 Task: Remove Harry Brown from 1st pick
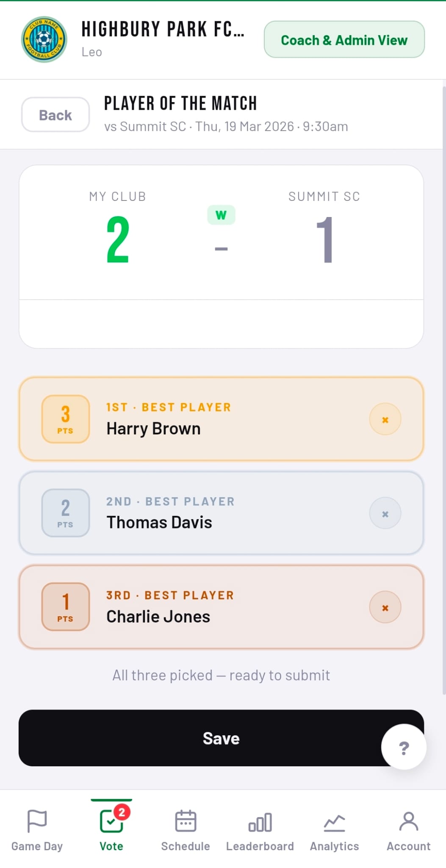pyautogui.click(x=385, y=420)
